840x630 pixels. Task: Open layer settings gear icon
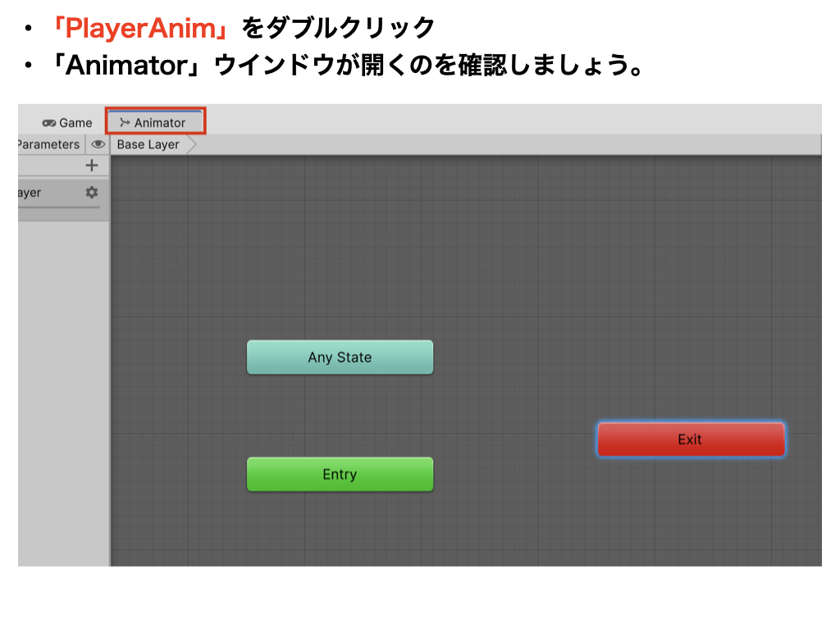point(92,192)
